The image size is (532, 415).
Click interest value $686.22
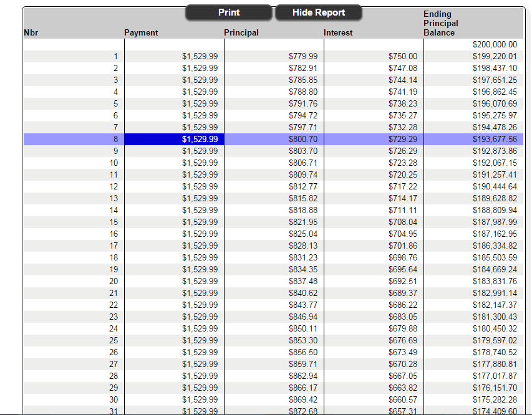[403, 305]
